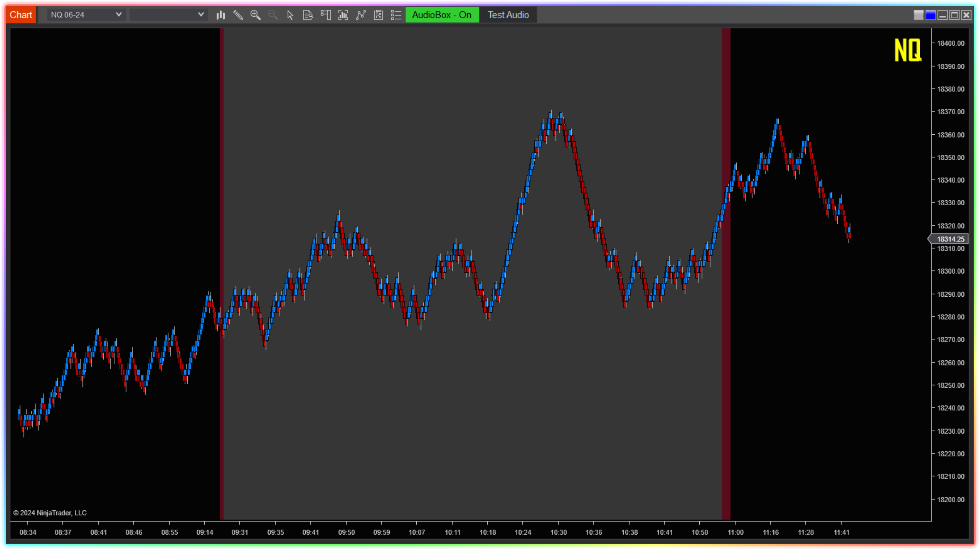The height and width of the screenshot is (550, 980).
Task: Toggle the AudioBox - On button
Action: (x=442, y=15)
